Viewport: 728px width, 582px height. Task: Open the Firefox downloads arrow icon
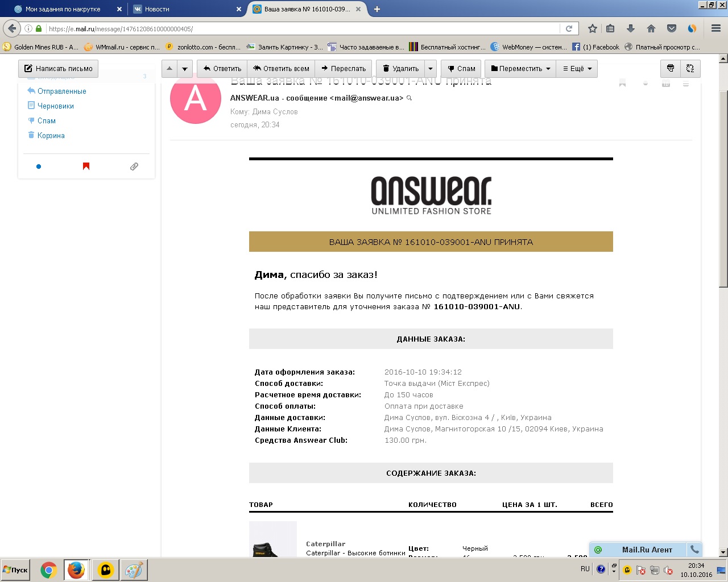click(x=630, y=28)
